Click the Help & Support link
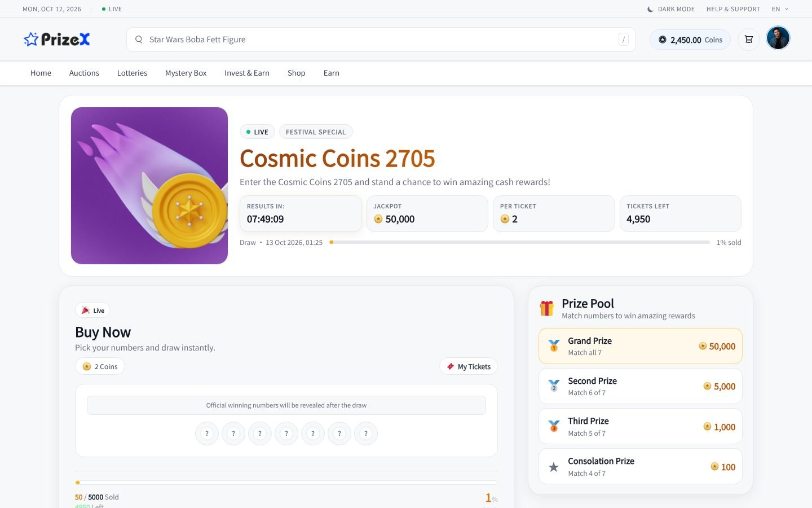The image size is (812, 508). [733, 9]
